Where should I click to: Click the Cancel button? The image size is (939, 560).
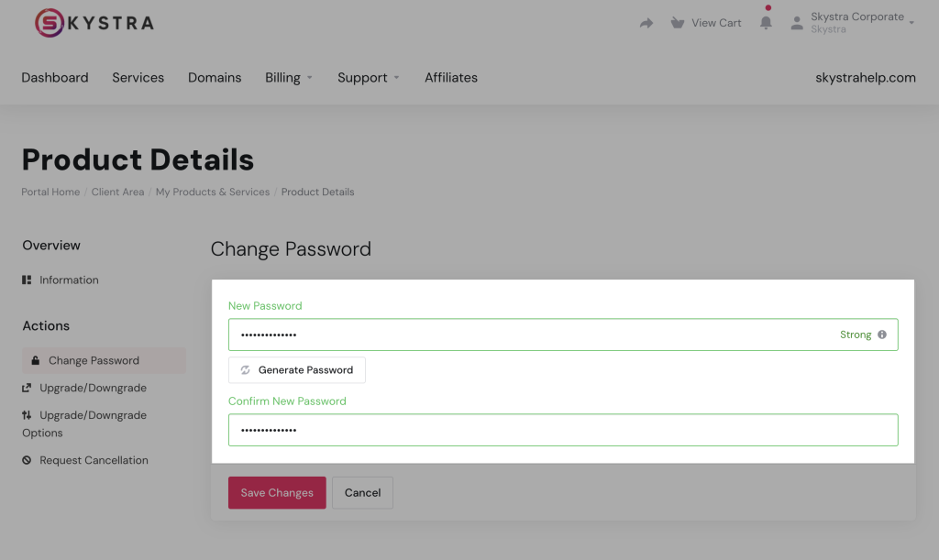point(362,493)
